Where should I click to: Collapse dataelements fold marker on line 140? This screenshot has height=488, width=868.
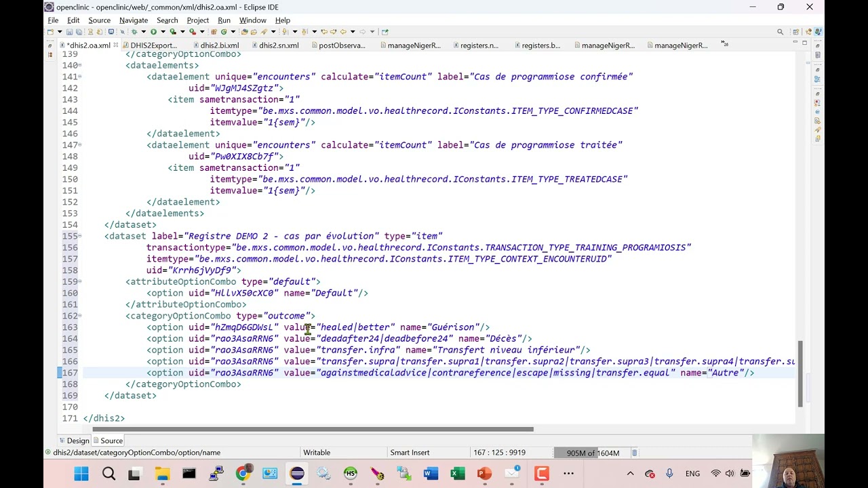[80, 65]
